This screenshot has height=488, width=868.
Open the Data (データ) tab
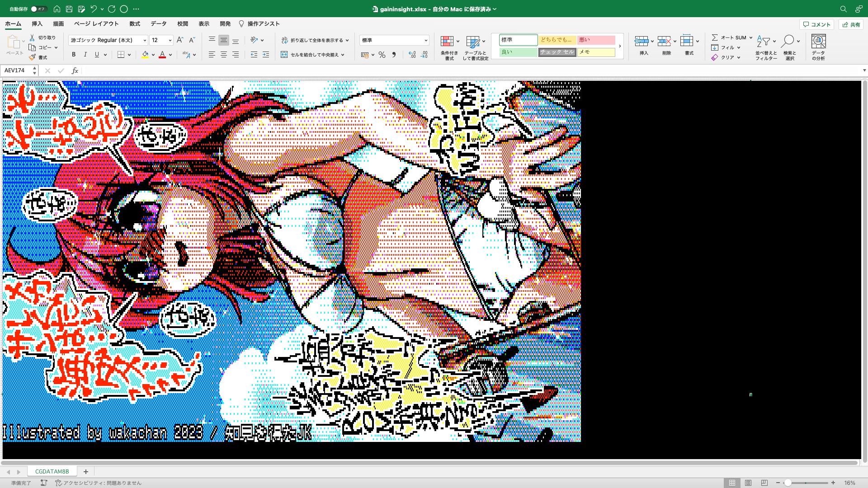tap(159, 24)
